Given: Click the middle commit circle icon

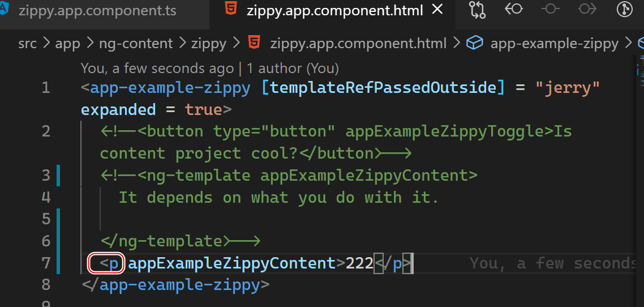Looking at the screenshot, I should tap(551, 10).
